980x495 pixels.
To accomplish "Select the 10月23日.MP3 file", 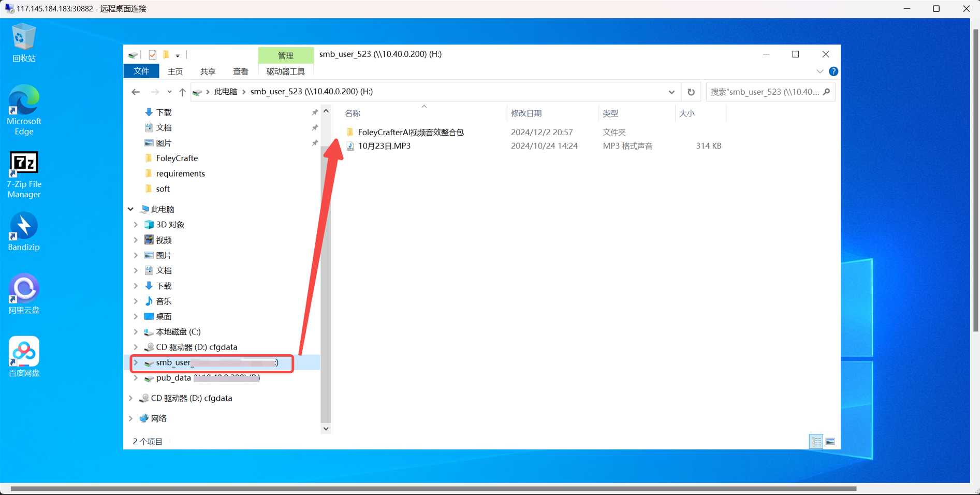I will (384, 146).
